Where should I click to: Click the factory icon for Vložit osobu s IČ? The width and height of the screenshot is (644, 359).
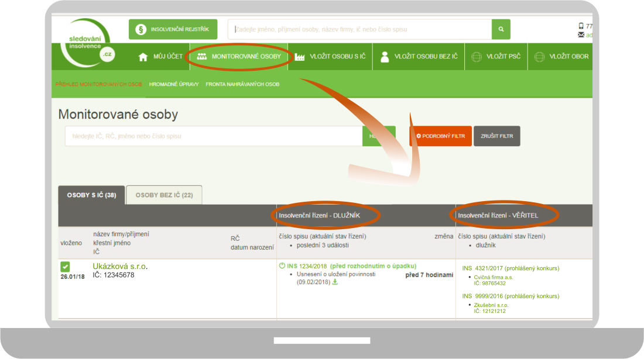coord(300,57)
